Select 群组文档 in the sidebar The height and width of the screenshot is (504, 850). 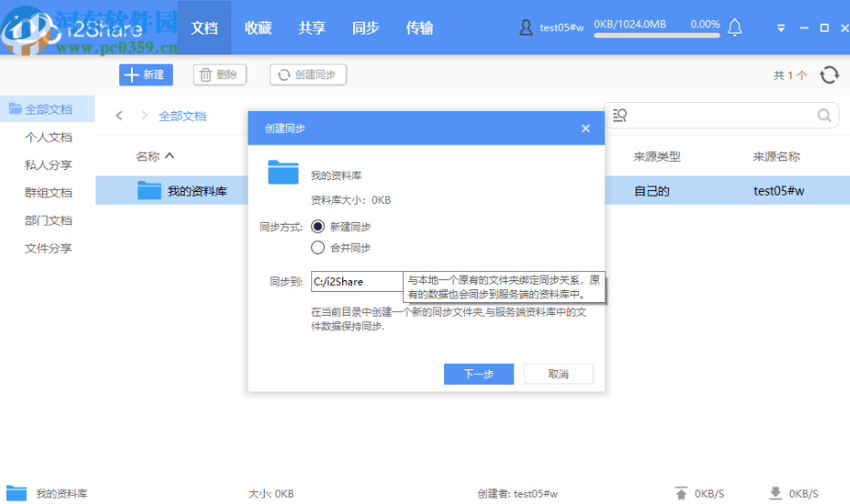pos(47,192)
